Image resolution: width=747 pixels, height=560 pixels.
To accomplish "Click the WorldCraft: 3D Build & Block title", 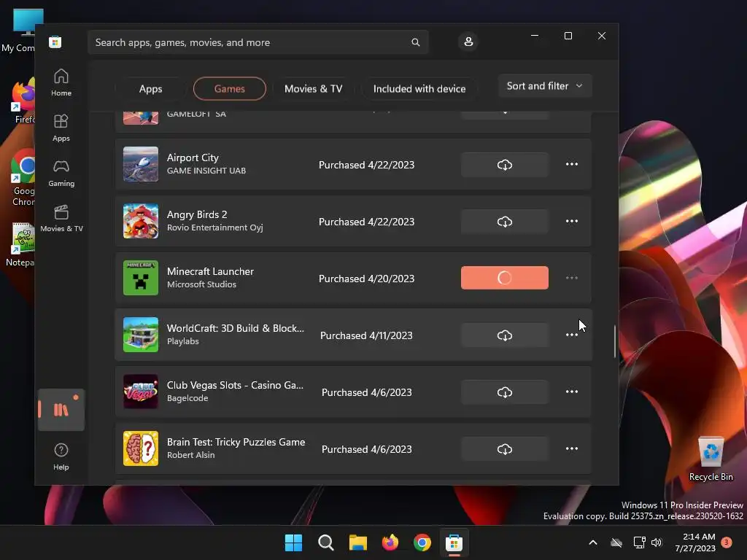I will pos(236,328).
